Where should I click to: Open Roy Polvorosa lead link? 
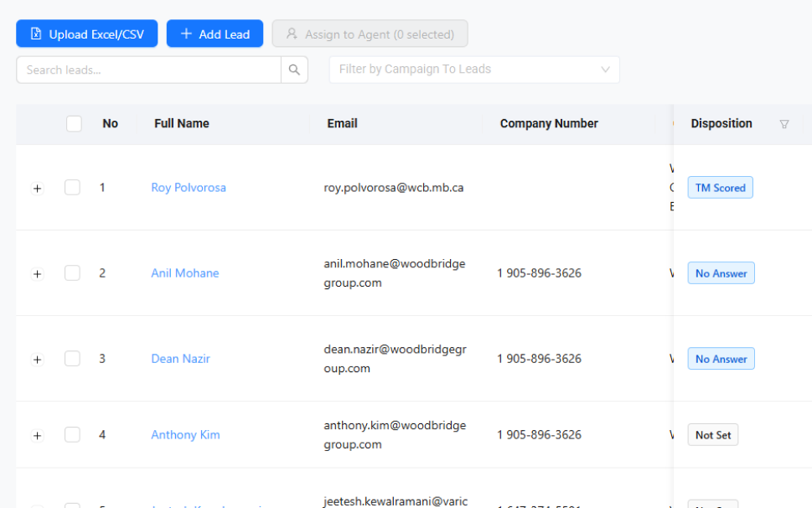coord(189,188)
